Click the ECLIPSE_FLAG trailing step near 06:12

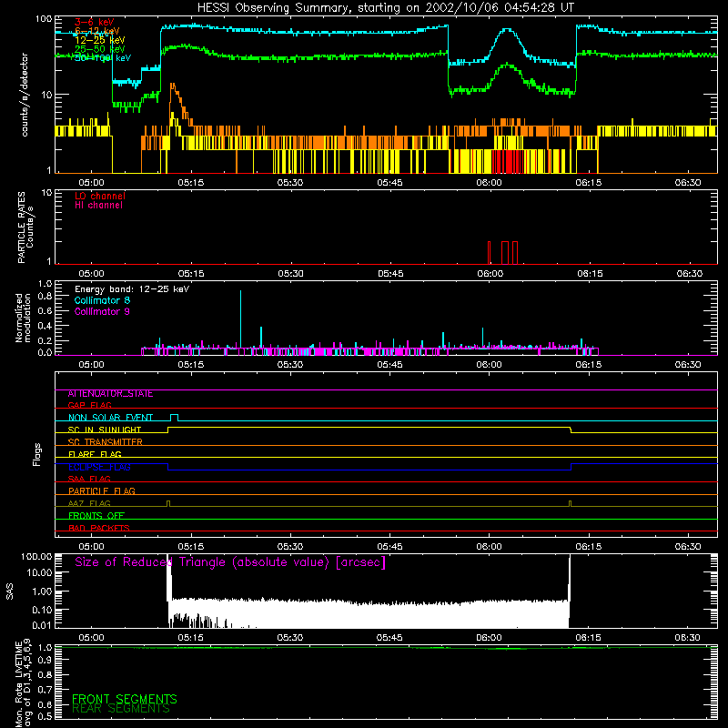571,467
